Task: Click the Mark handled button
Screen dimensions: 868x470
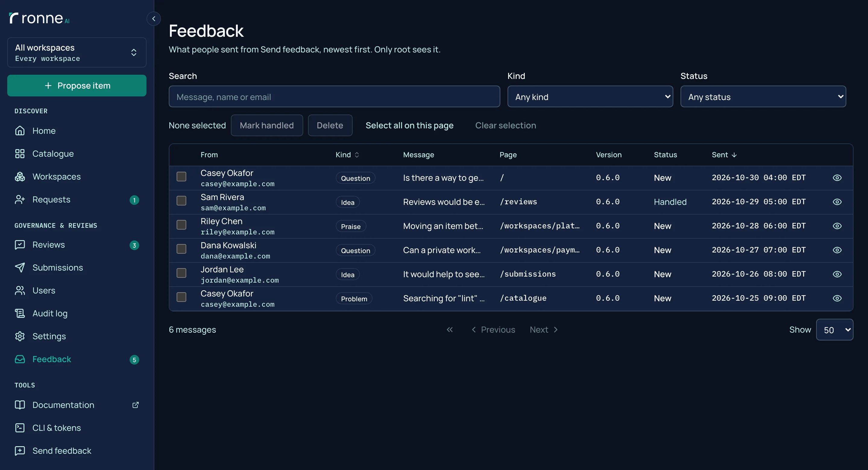Action: point(267,125)
